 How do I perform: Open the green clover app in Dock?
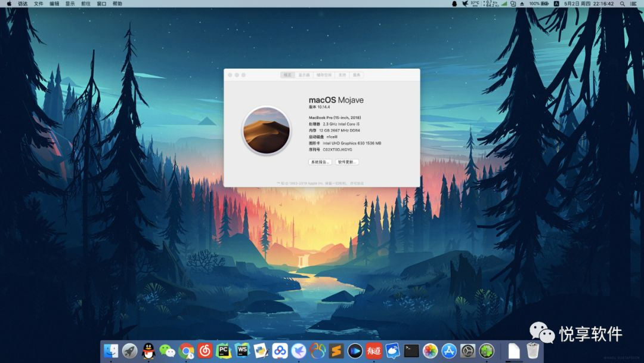click(x=487, y=351)
